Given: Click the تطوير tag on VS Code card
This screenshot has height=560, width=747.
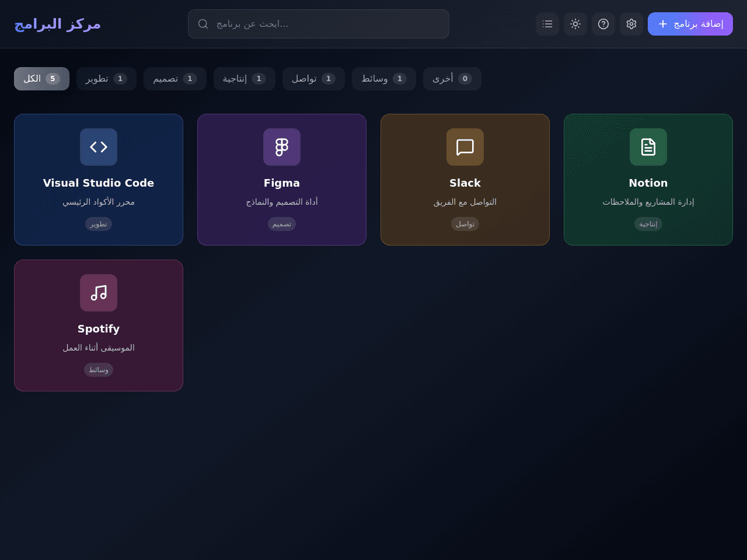Looking at the screenshot, I should coord(99,224).
